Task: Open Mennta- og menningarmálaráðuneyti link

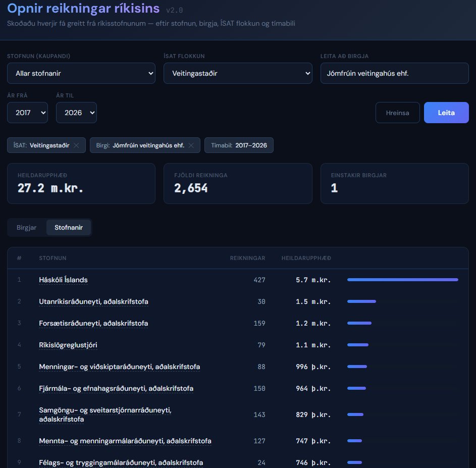Action: (x=125, y=441)
